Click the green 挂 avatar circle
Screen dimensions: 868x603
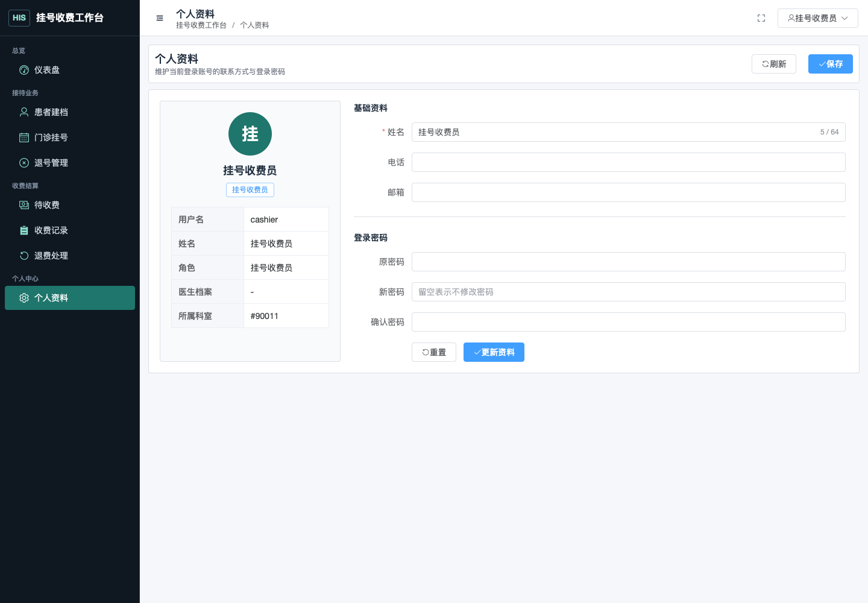[x=250, y=134]
